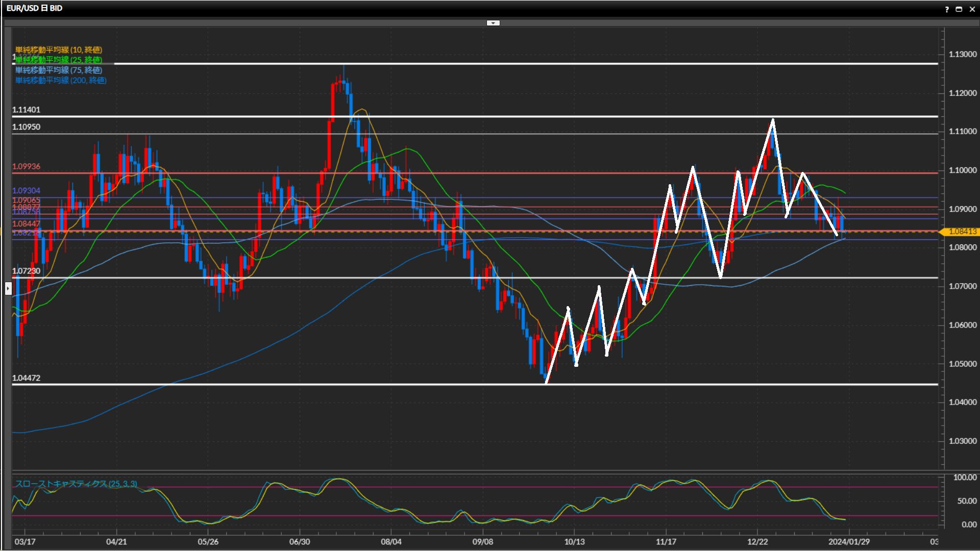Select the 1.04472 bottom line label
The image size is (980, 551).
tap(26, 378)
